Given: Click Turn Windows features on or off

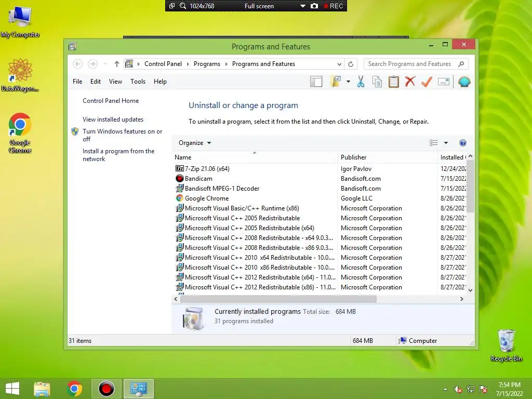Looking at the screenshot, I should [x=122, y=135].
